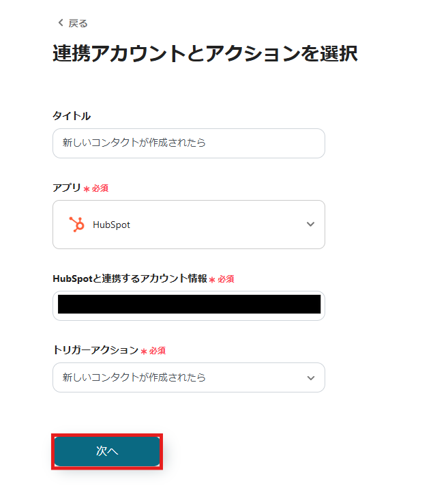Expand the アプリ dropdown chevron
The height and width of the screenshot is (486, 448).
coord(311,224)
